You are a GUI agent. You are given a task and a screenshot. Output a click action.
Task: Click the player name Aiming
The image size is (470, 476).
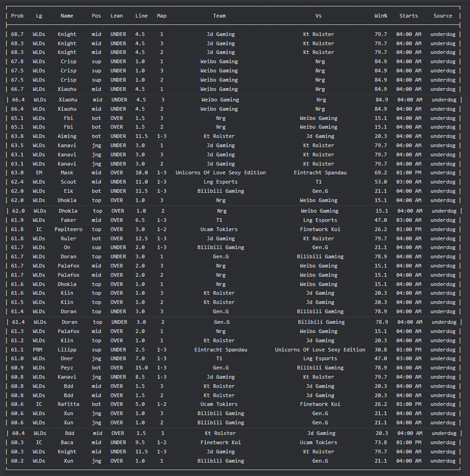pyautogui.click(x=67, y=137)
